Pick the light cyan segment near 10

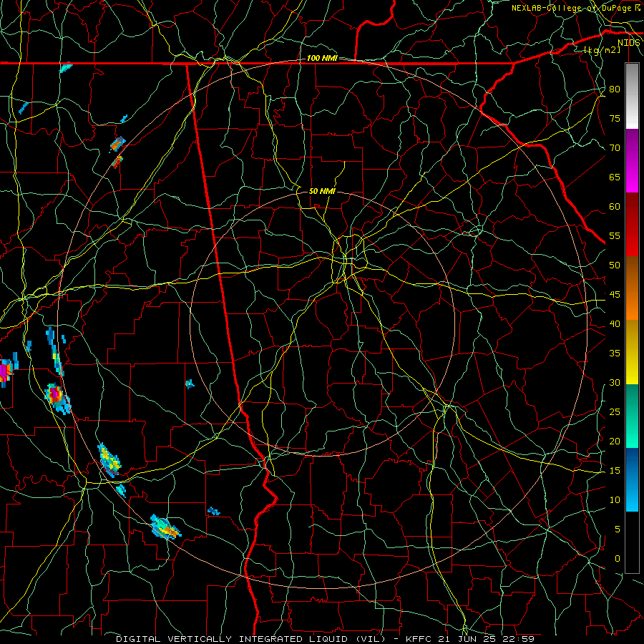pyautogui.click(x=632, y=495)
